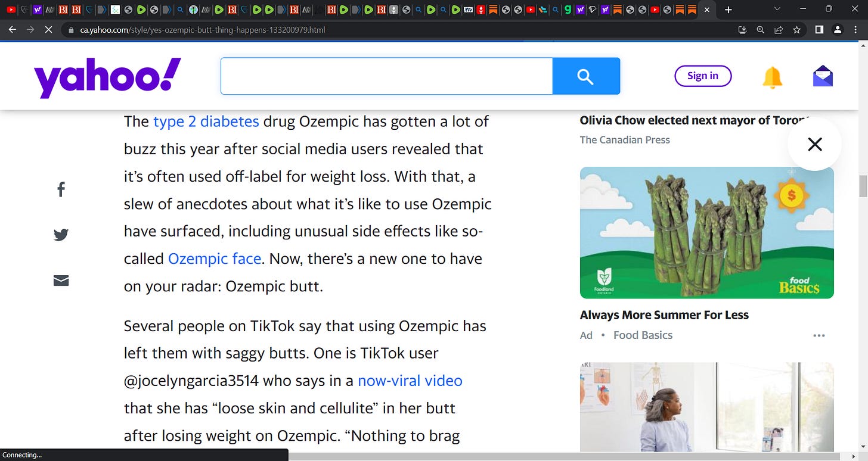Image resolution: width=868 pixels, height=461 pixels.
Task: Open the Food Basics asparagus ad image
Action: [706, 232]
